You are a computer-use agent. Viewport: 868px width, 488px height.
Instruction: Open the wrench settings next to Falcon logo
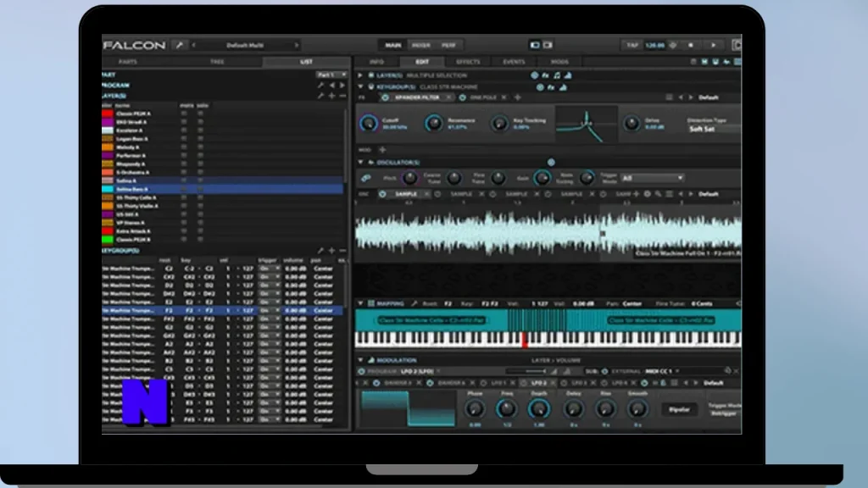click(180, 46)
